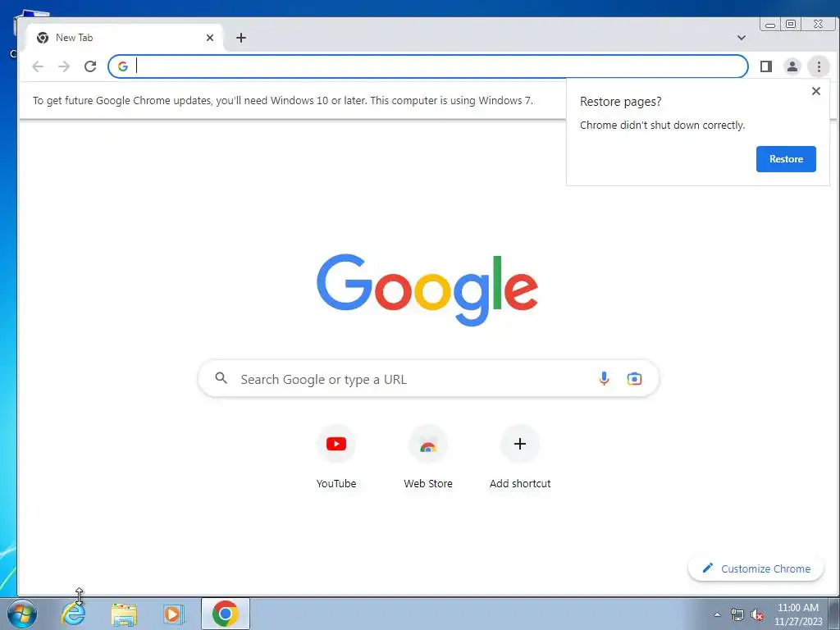
Task: Click the network tray icon
Action: click(x=737, y=614)
